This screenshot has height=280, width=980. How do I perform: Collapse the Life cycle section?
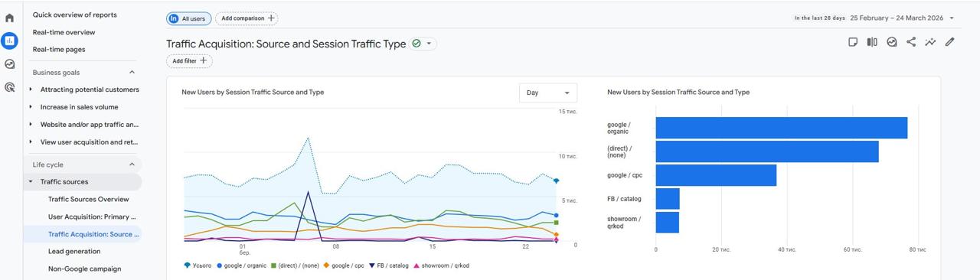coord(132,164)
